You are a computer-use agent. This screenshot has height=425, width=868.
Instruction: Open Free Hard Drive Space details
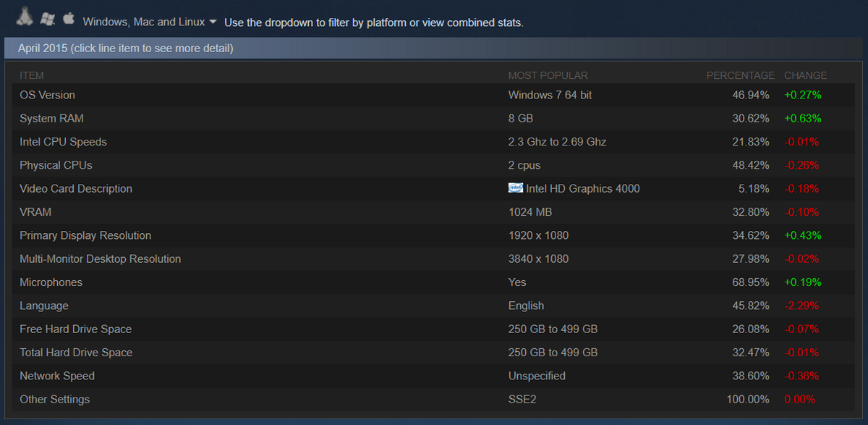[x=434, y=329]
